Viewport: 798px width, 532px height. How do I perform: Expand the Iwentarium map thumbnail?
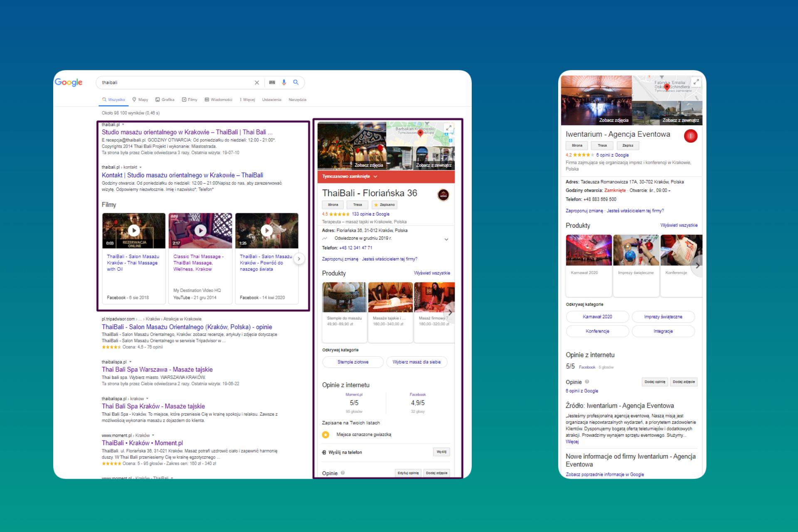696,82
